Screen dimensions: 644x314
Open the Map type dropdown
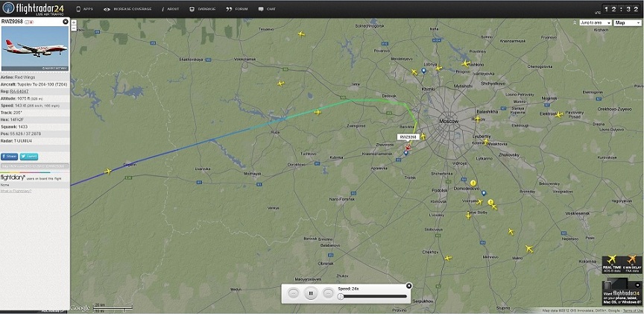[628, 23]
